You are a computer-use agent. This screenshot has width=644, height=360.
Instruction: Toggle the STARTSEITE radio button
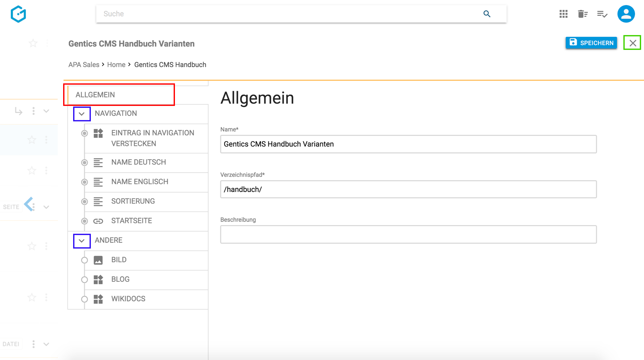(84, 221)
